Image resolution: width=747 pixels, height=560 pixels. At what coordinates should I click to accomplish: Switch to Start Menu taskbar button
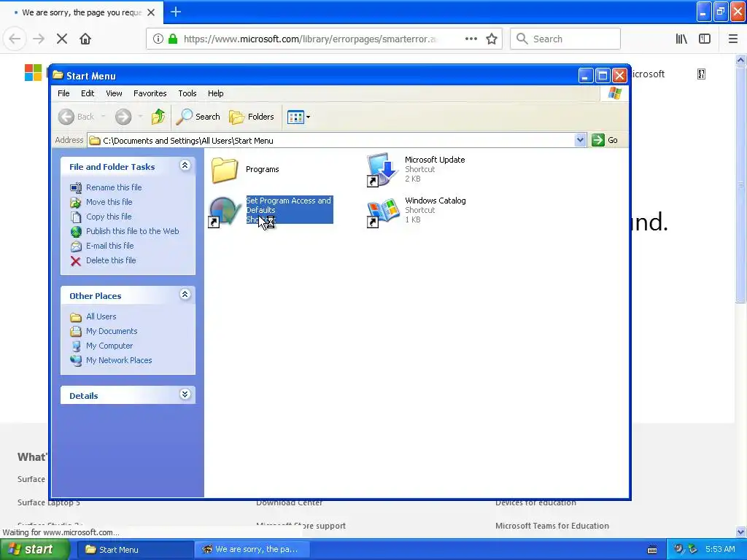[135, 550]
